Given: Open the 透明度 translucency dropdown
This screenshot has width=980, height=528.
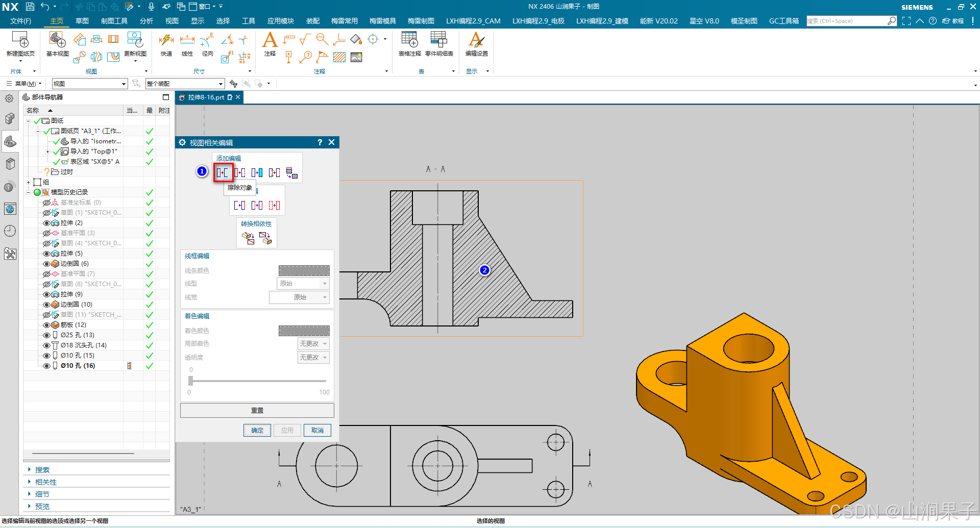Looking at the screenshot, I should [x=313, y=358].
